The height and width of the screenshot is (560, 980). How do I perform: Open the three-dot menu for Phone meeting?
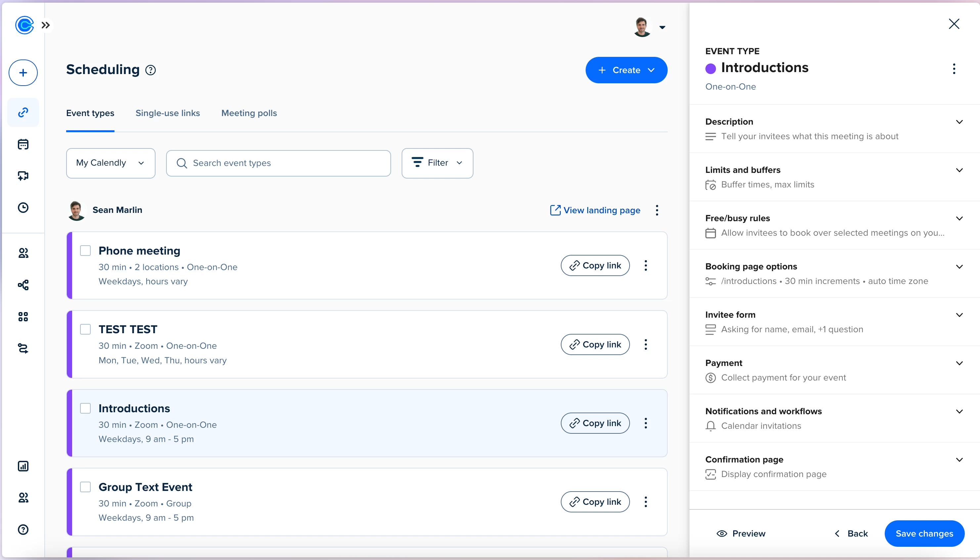click(x=646, y=265)
